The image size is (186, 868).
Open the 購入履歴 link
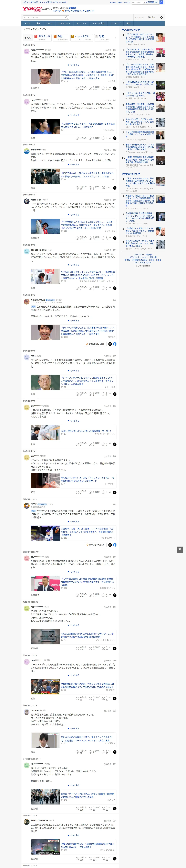pyautogui.click(x=152, y=18)
